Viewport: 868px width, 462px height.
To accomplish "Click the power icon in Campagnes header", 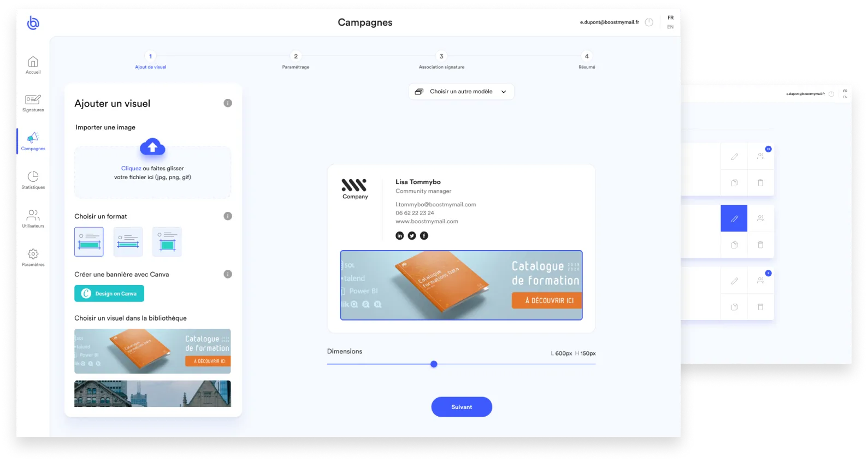I will point(649,22).
